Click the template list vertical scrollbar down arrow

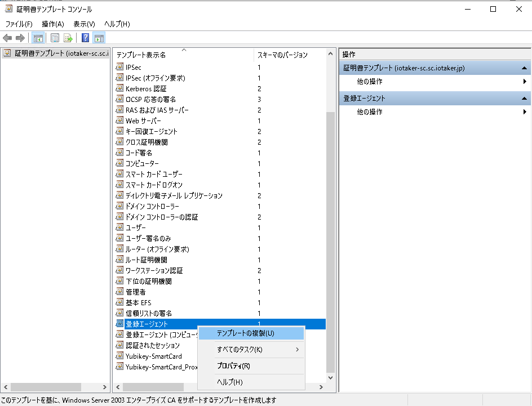[x=330, y=378]
